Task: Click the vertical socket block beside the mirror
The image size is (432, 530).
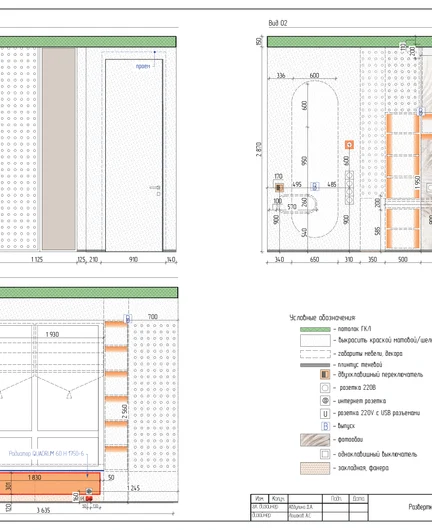Action: click(349, 188)
